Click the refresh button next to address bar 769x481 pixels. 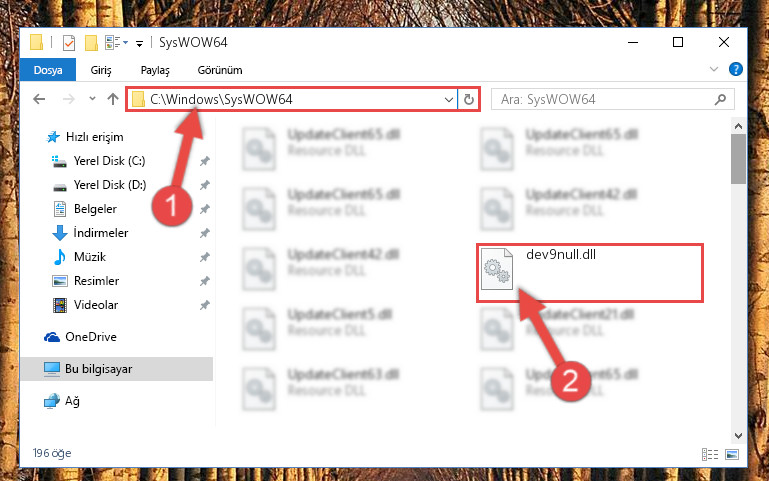click(469, 100)
